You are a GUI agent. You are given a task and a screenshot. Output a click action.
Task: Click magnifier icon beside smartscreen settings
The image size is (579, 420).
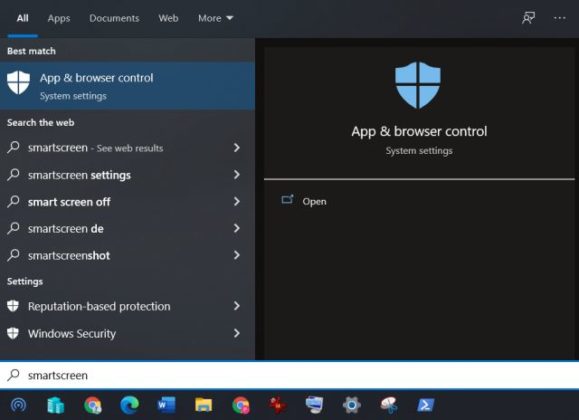tap(13, 174)
